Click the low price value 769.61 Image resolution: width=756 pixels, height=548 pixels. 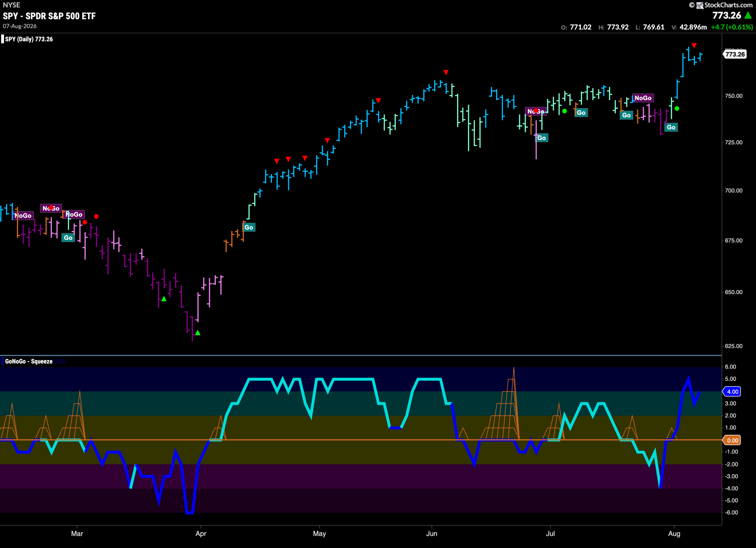coord(654,27)
